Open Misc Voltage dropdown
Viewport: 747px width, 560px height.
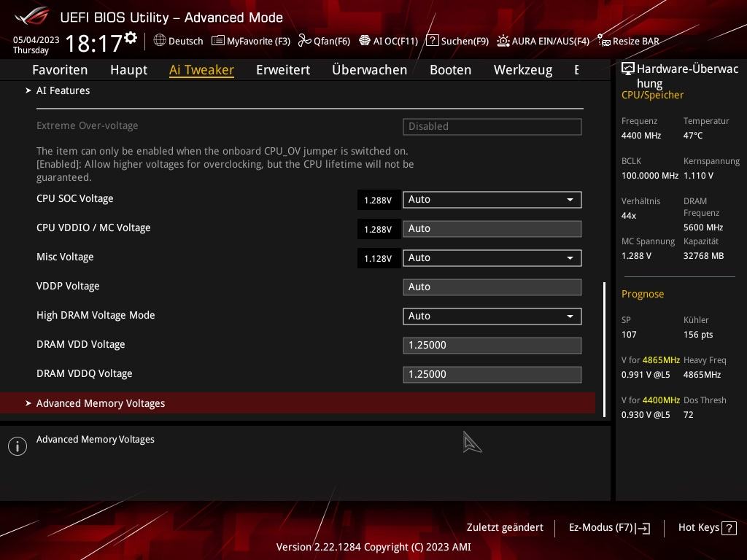coord(492,257)
